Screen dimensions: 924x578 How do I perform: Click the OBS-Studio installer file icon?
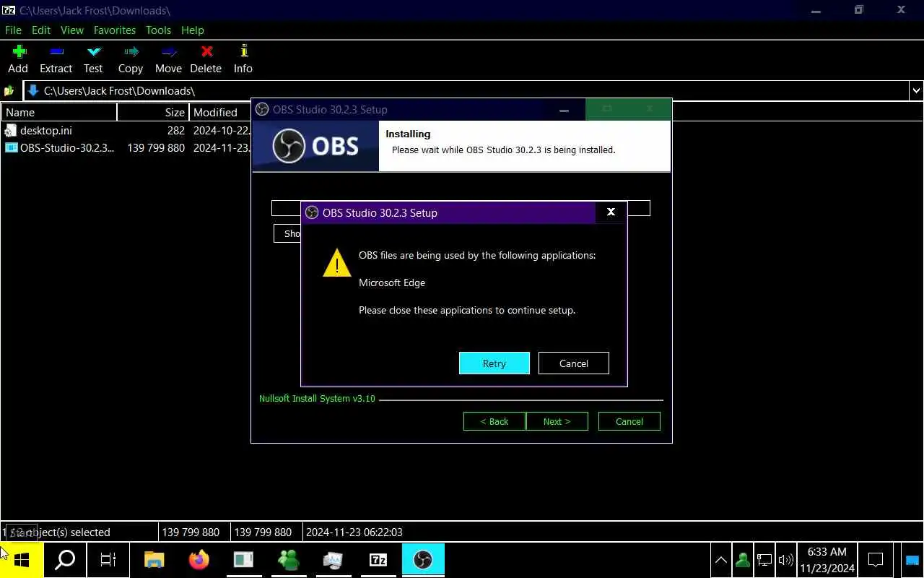tap(11, 148)
